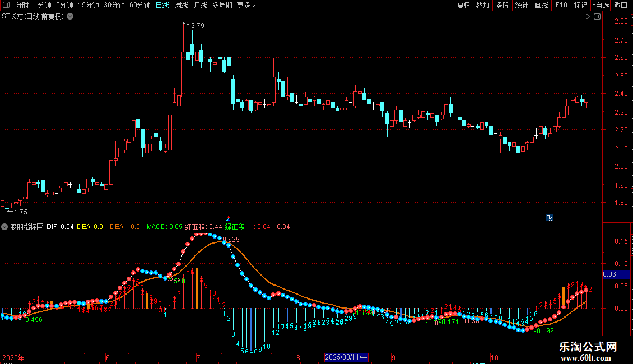
Task: Switch to the 分时 intraday view
Action: pos(22,5)
